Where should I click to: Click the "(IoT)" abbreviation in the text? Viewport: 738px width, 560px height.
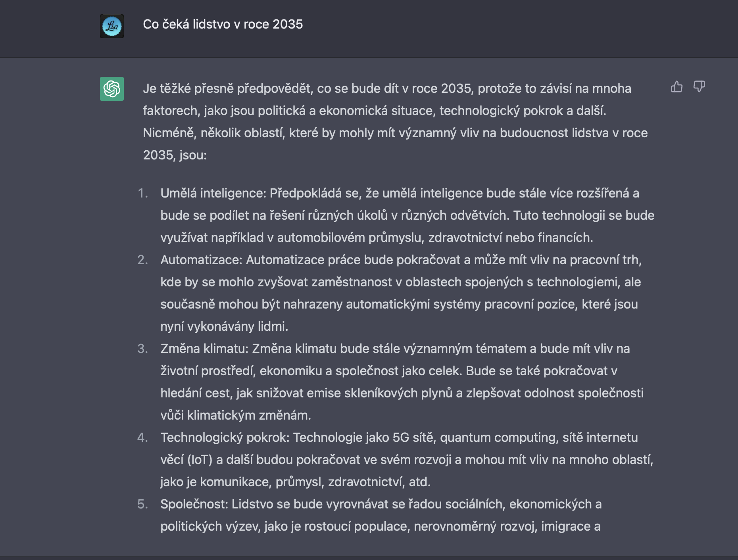click(200, 460)
